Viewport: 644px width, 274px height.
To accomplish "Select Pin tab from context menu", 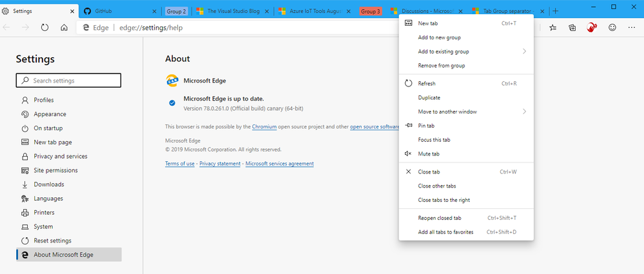I will click(426, 126).
